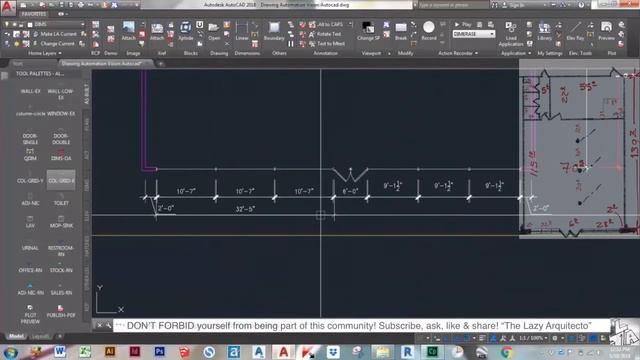Viewport: 640px width, 360px height.
Task: Select the WALL-EX palette tool
Action: tap(30, 91)
